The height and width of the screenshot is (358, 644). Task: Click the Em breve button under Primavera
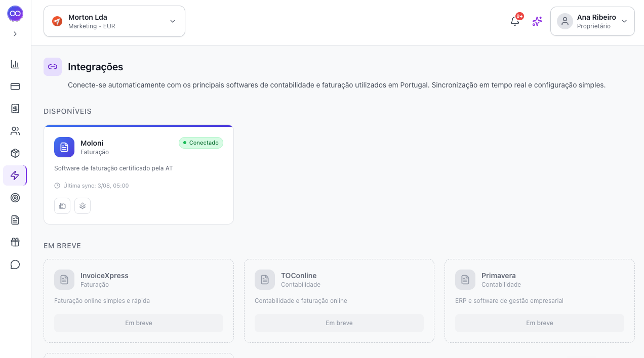tap(540, 323)
